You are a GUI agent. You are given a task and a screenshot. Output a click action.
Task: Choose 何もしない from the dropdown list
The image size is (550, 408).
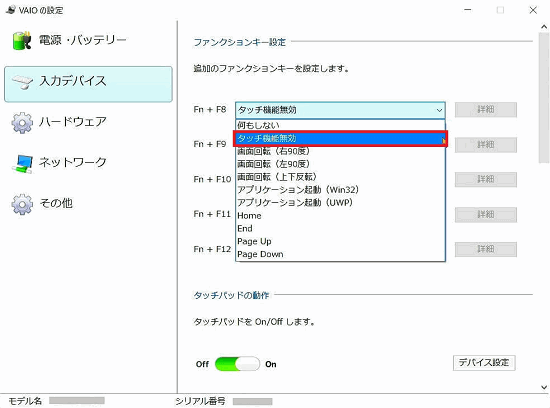coord(340,125)
